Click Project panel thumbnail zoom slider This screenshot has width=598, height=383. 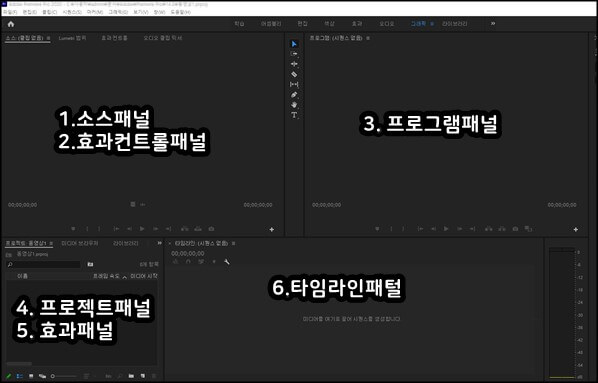[64, 377]
